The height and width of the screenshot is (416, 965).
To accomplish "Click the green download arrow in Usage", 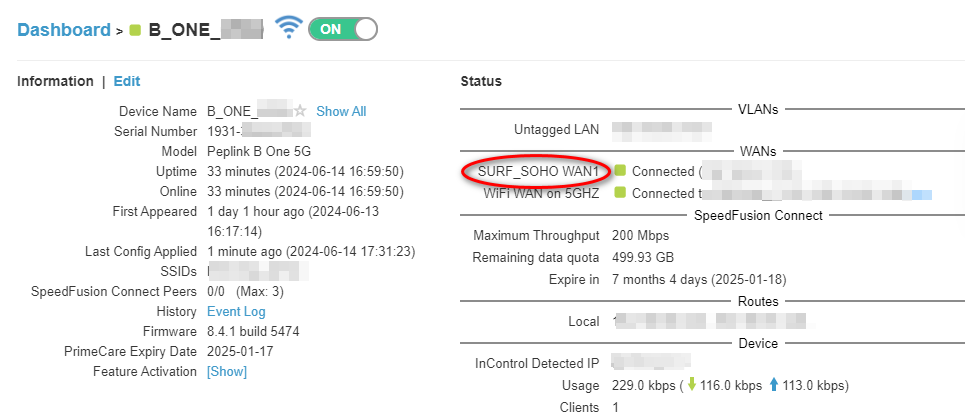I will 691,386.
